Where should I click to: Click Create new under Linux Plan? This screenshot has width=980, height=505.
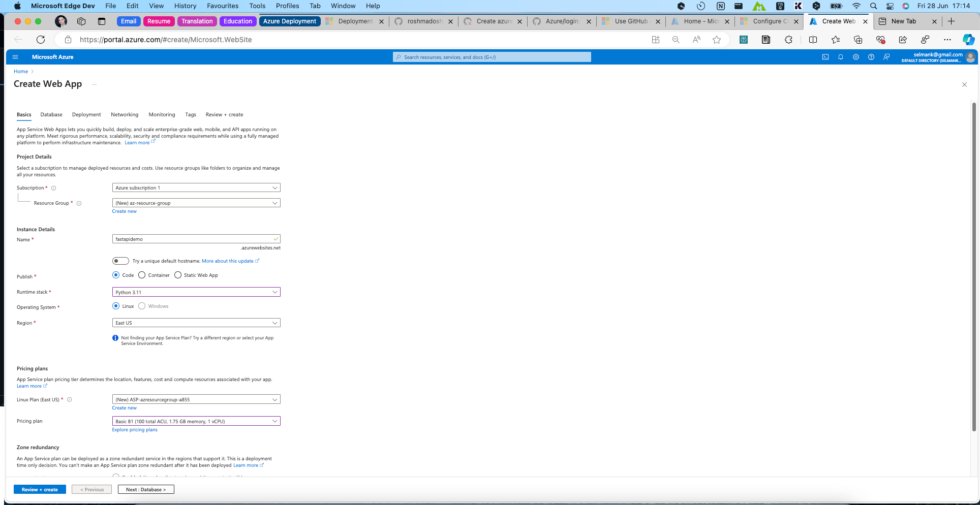124,408
